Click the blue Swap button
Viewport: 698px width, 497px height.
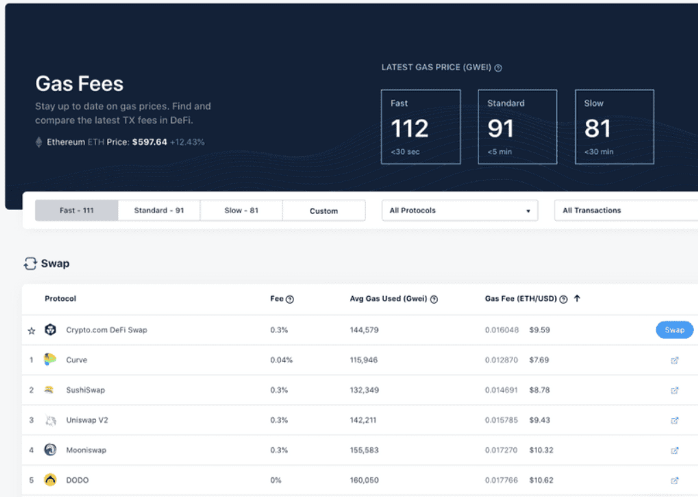(674, 330)
